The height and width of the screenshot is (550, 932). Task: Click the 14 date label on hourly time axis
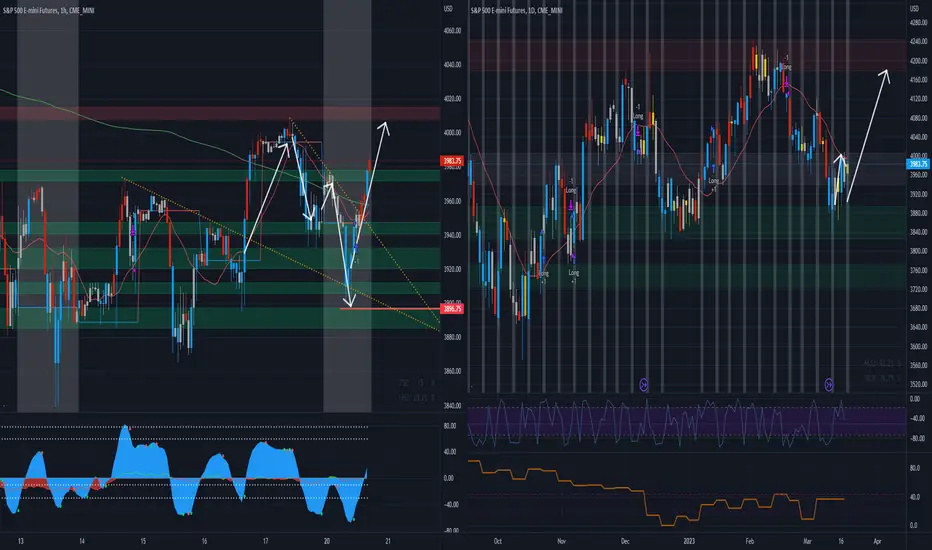click(82, 541)
